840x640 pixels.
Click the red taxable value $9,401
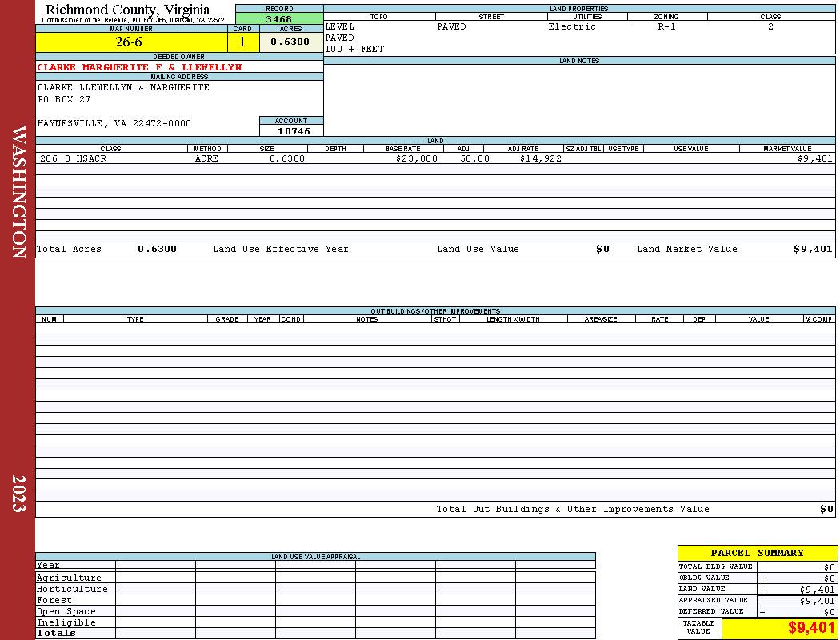tap(811, 628)
